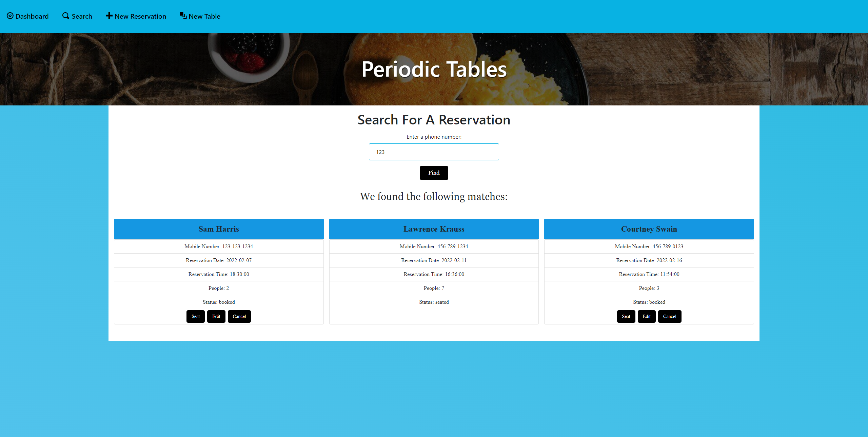Click the Find button
Viewport: 868px width, 437px height.
point(434,173)
